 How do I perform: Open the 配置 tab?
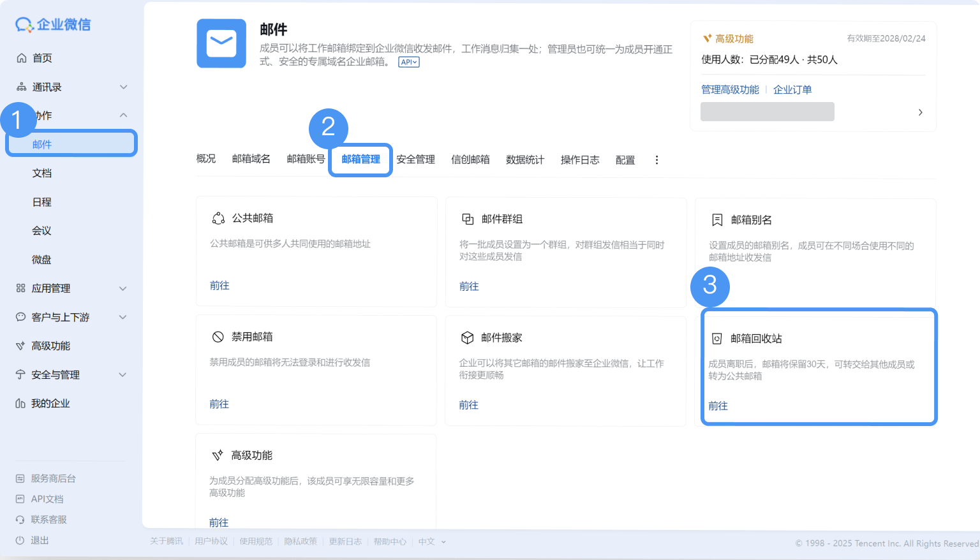(625, 160)
